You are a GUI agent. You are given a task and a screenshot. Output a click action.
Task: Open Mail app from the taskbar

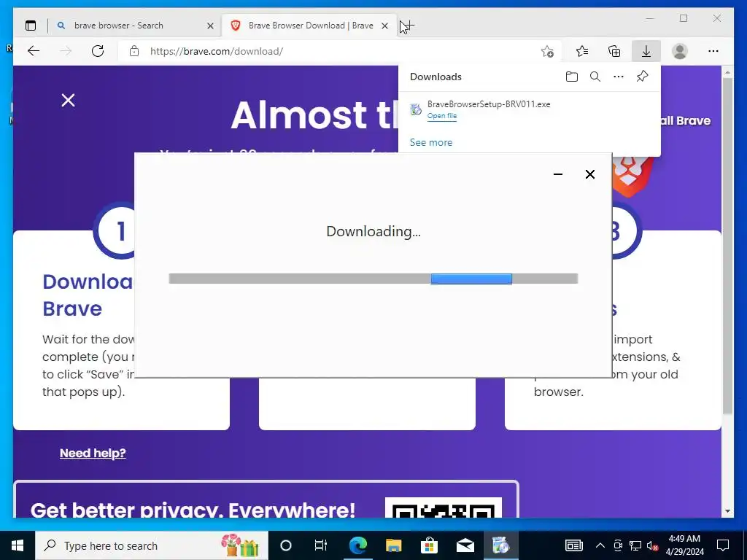pos(465,545)
